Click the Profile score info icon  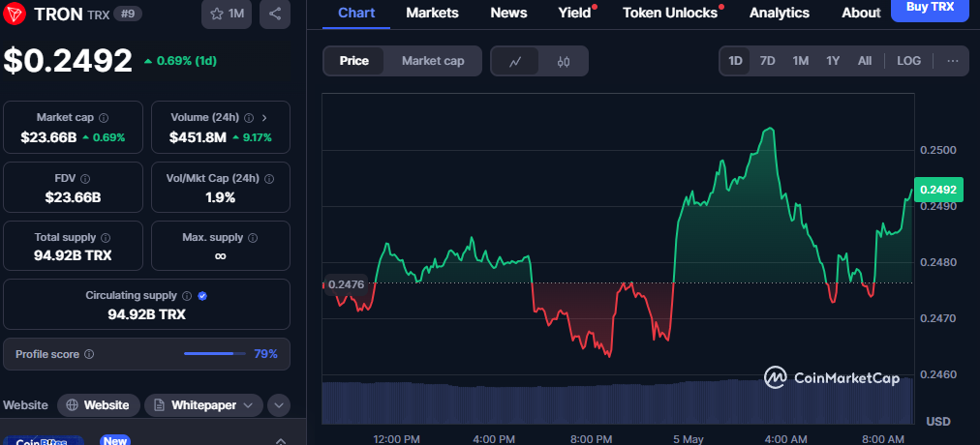[x=89, y=354]
